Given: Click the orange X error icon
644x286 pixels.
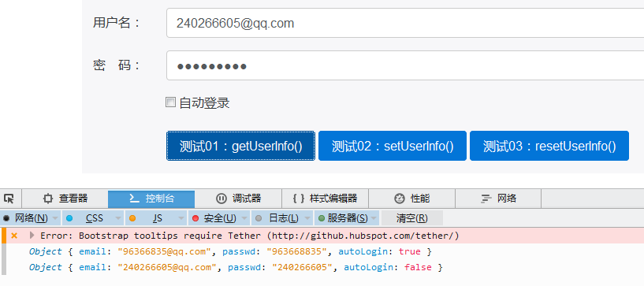Looking at the screenshot, I should pos(14,236).
